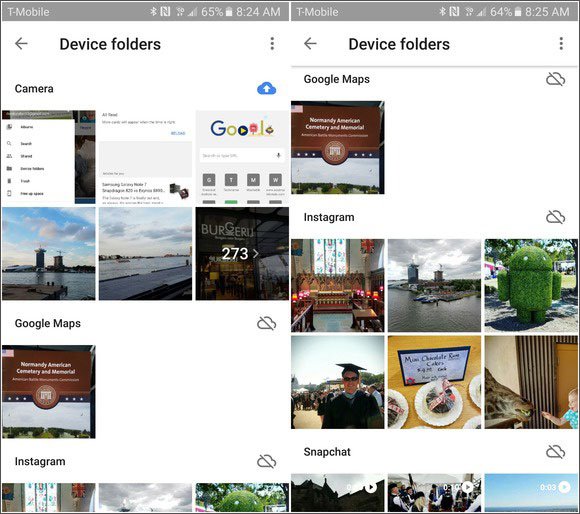
Task: Open Normandy Cemetery photo in left screen
Action: [48, 392]
